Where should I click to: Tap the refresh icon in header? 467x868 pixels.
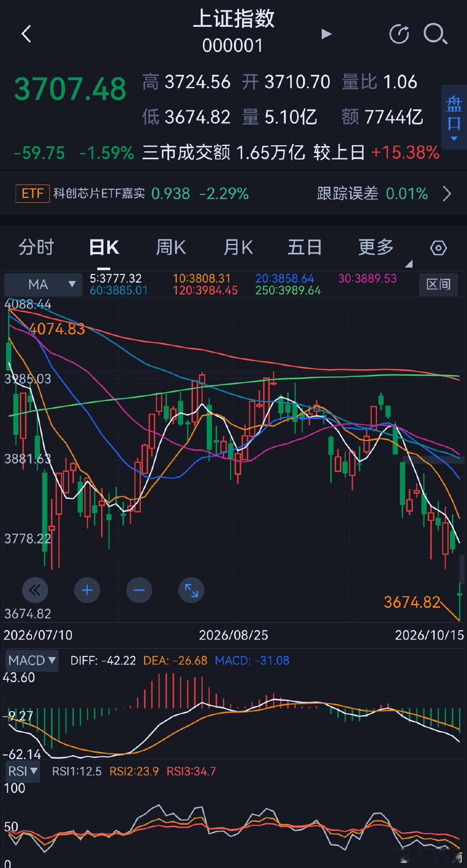click(x=399, y=34)
